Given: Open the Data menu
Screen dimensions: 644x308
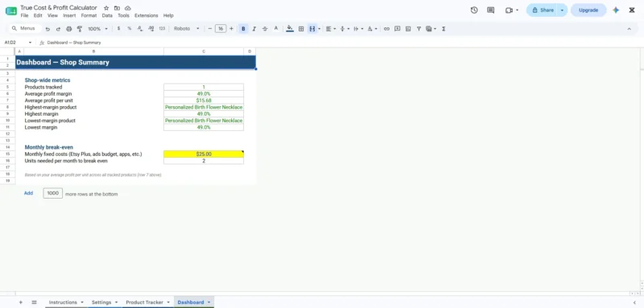Looking at the screenshot, I should point(107,15).
